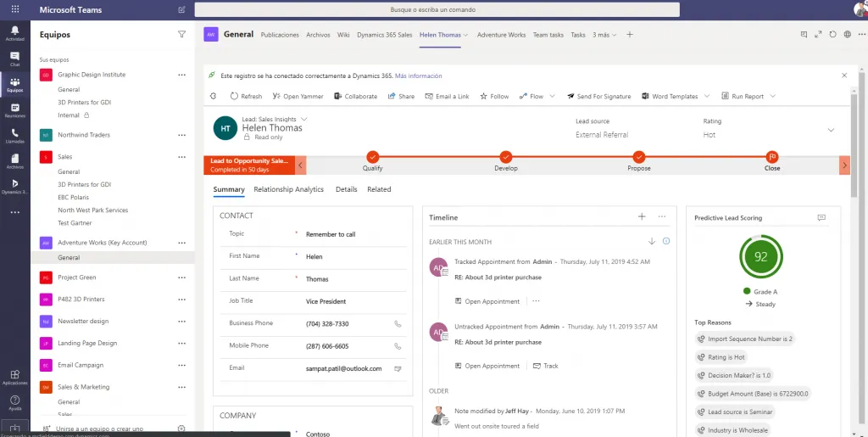Open Helen Thomas tab dropdown arrow
868x437 pixels.
(465, 35)
